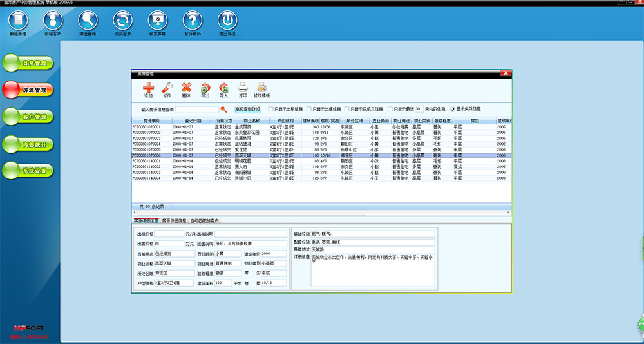Click the 新增房源 icon in top toolbar
This screenshot has height=344, width=644.
[19, 21]
